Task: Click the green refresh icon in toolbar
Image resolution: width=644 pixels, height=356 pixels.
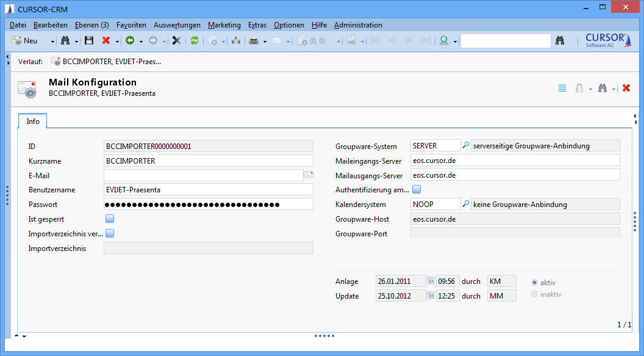Action: click(x=195, y=41)
